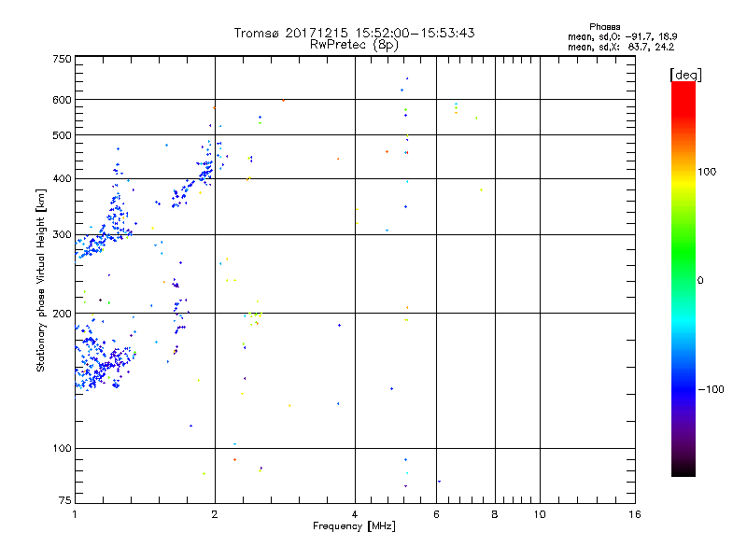Select the 'mean, sd,X: 83.7, 24.2' line
This screenshot has height=560, width=747.
[x=621, y=47]
